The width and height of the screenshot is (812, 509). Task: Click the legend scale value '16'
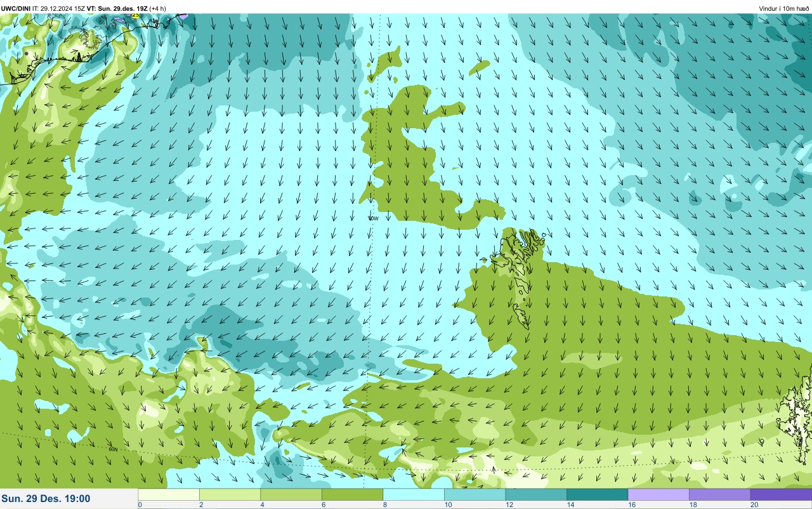(x=632, y=505)
